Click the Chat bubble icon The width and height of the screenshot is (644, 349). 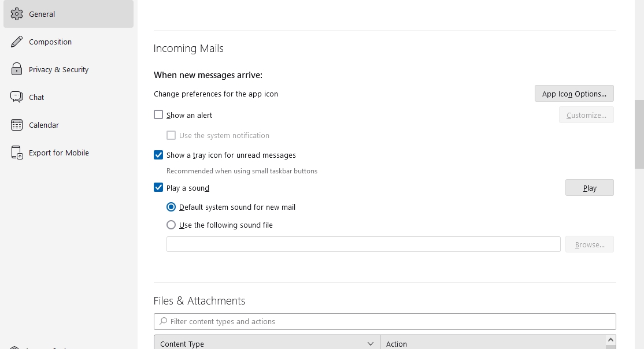pyautogui.click(x=17, y=97)
